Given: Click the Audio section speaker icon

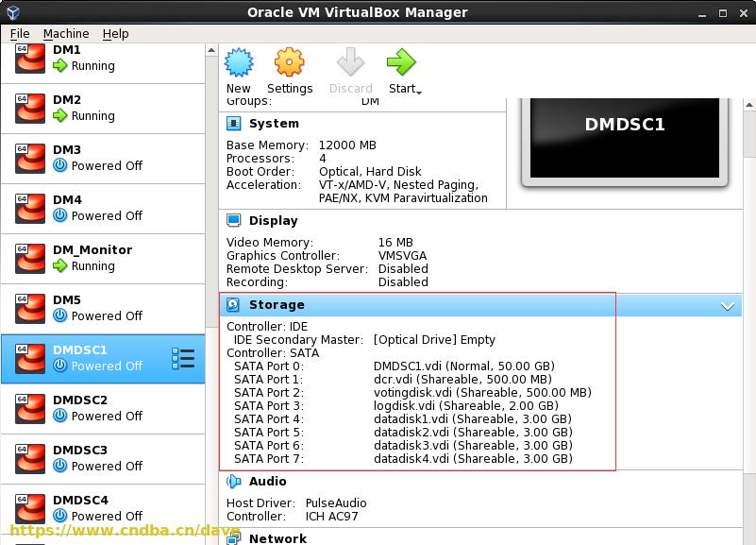Looking at the screenshot, I should (234, 482).
